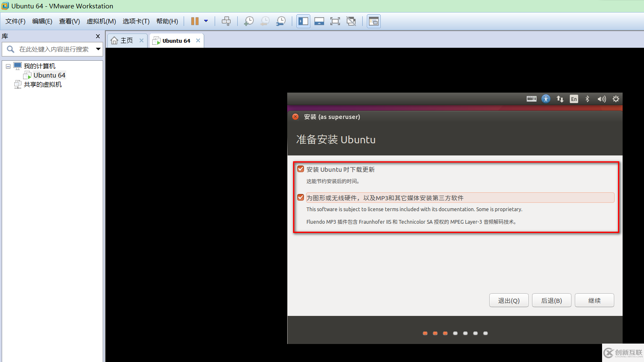644x362 pixels.
Task: Open the Ubuntu network indicator
Action: point(560,99)
